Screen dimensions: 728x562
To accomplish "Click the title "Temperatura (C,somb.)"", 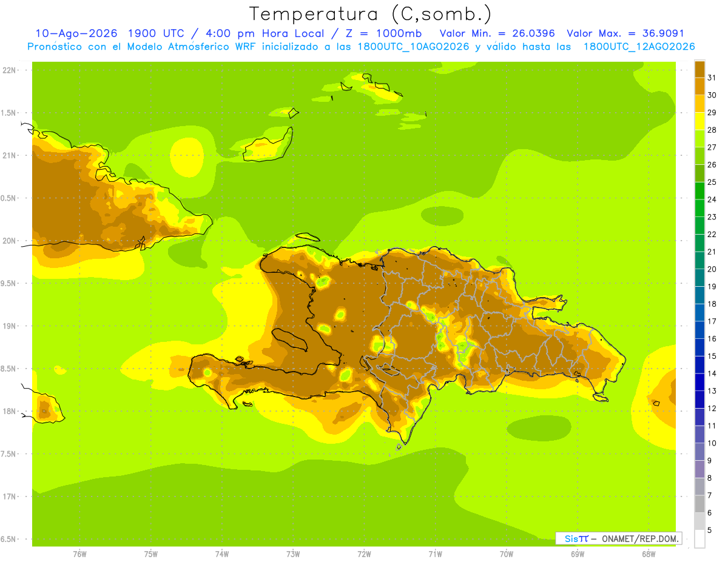I will coord(370,14).
